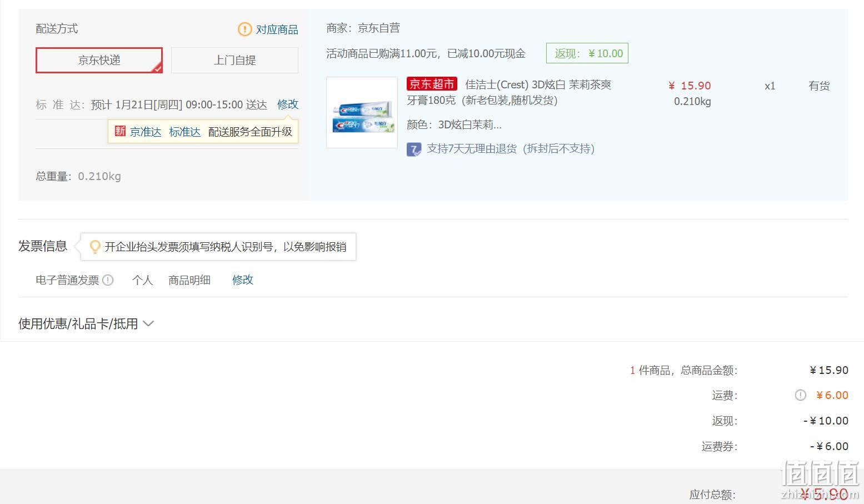This screenshot has width=864, height=504.
Task: Click the Crest toothpaste product thumbnail
Action: click(x=362, y=112)
